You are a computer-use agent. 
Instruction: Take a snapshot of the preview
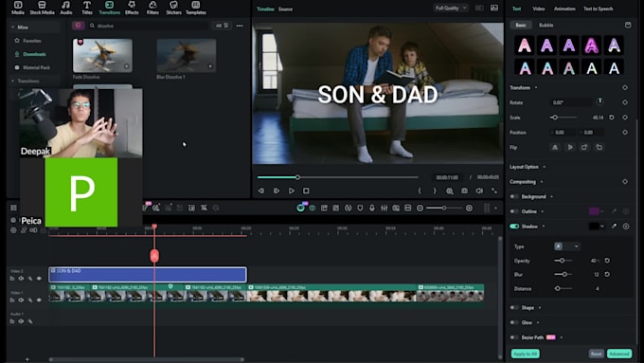[x=464, y=191]
